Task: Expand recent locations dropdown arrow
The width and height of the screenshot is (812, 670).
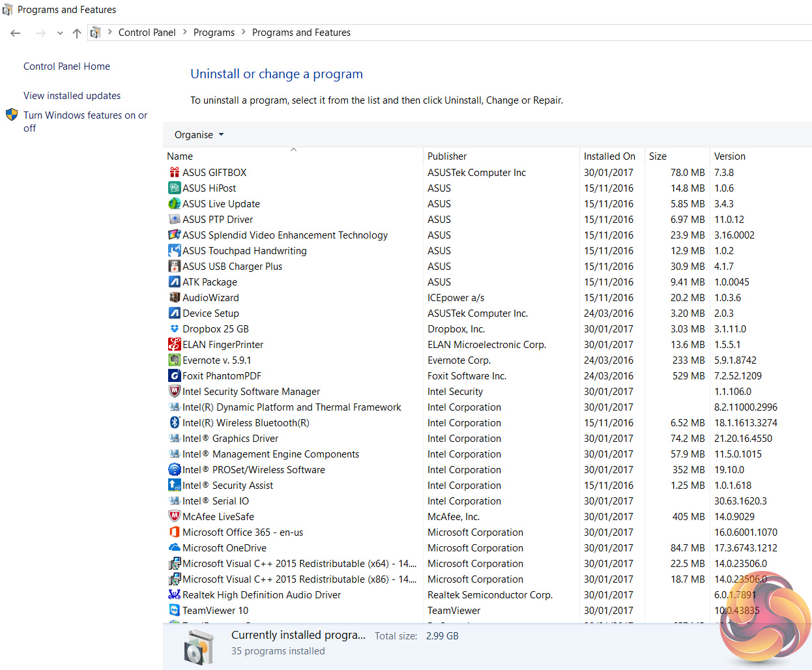Action: 60,33
